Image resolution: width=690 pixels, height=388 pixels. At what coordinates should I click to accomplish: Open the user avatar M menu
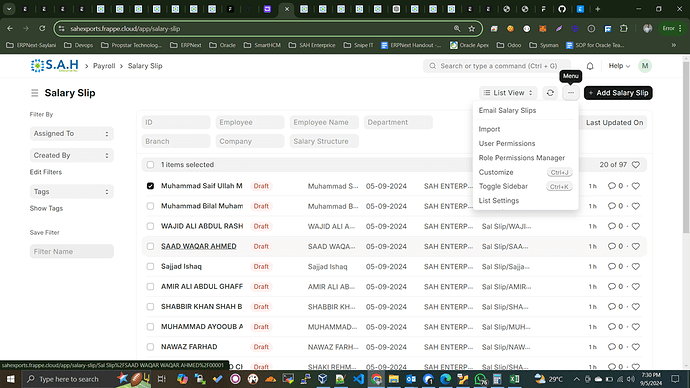click(x=645, y=66)
